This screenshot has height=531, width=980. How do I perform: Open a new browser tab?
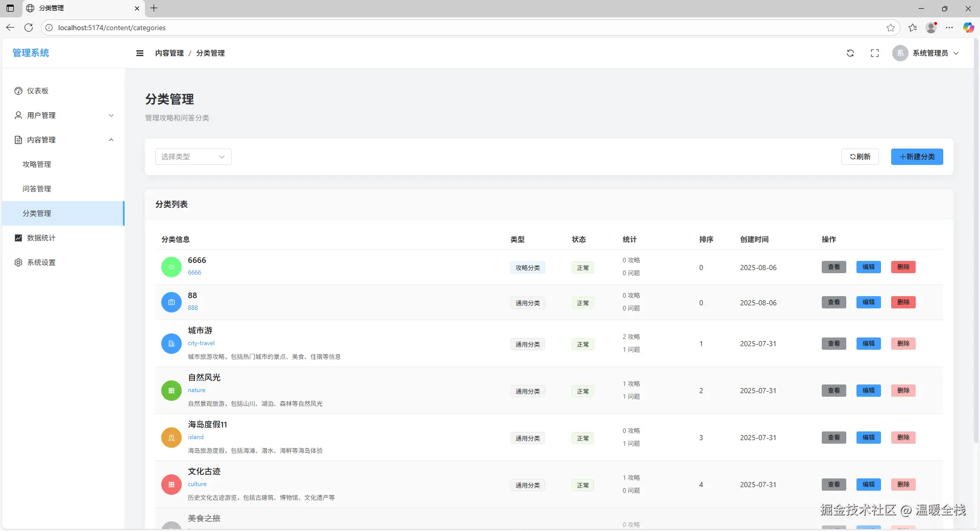point(154,8)
